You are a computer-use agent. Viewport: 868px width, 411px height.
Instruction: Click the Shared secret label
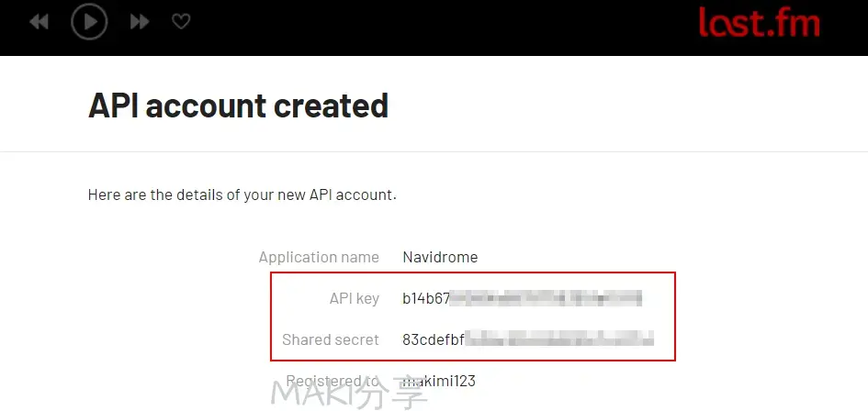coord(331,339)
